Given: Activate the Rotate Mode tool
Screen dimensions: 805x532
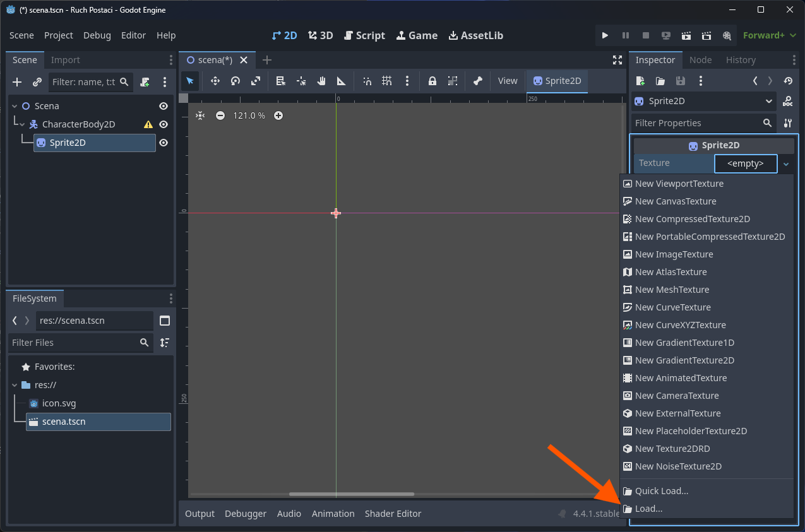Looking at the screenshot, I should (236, 81).
